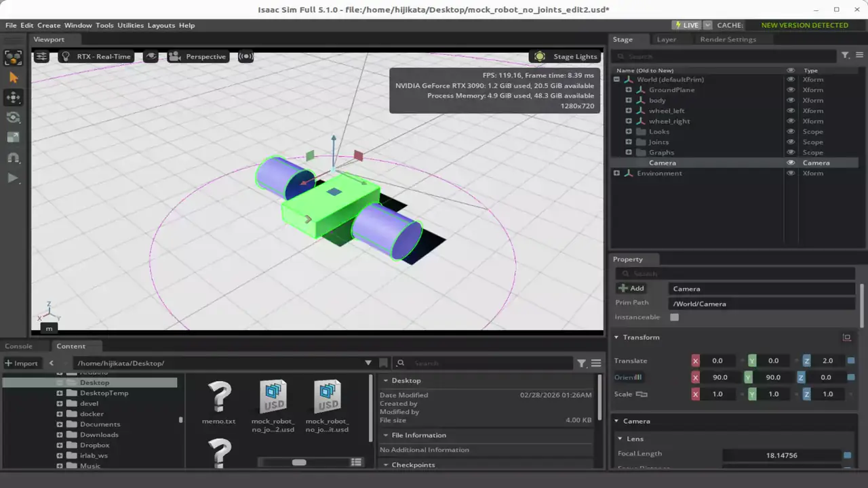The height and width of the screenshot is (488, 868).
Task: Hide the wheel_left prim with eye icon
Action: pyautogui.click(x=790, y=110)
